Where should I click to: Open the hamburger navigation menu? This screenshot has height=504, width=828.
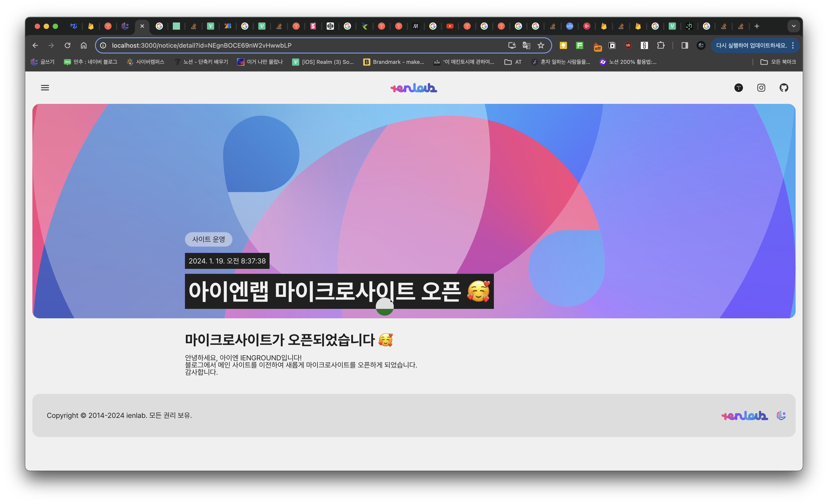(x=45, y=88)
